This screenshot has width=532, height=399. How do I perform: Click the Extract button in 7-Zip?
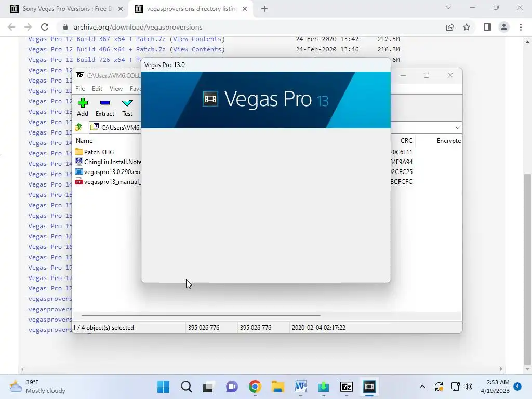[105, 107]
